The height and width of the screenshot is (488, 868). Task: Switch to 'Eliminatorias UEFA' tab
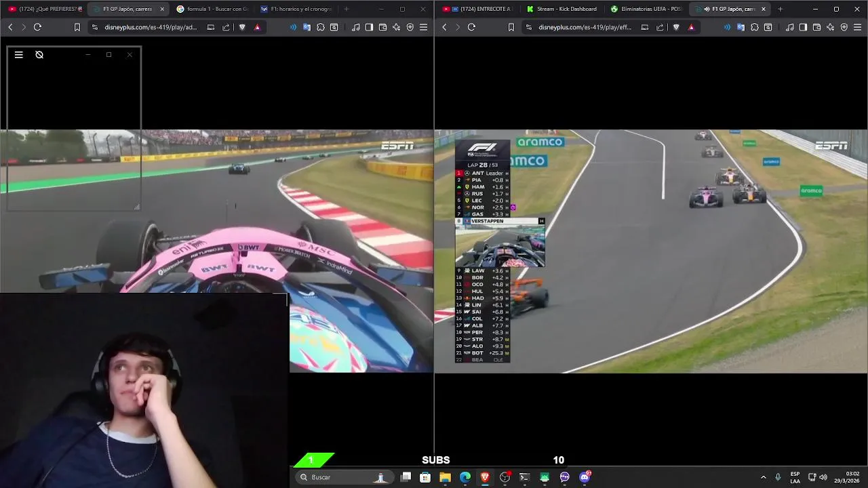[x=646, y=9]
